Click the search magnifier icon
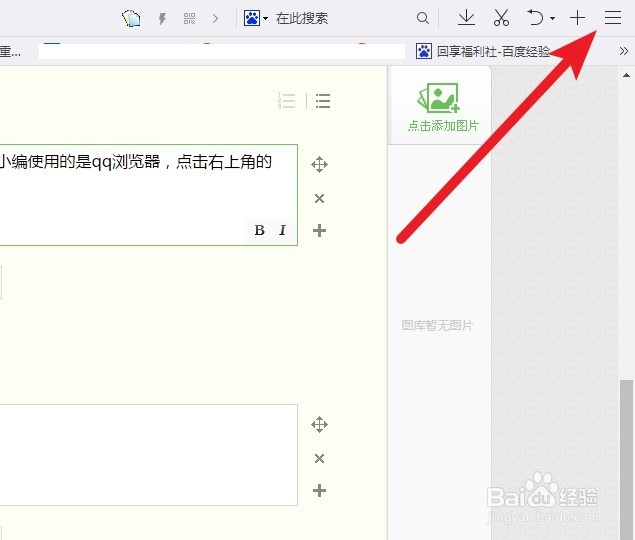The width and height of the screenshot is (635, 540). [422, 18]
